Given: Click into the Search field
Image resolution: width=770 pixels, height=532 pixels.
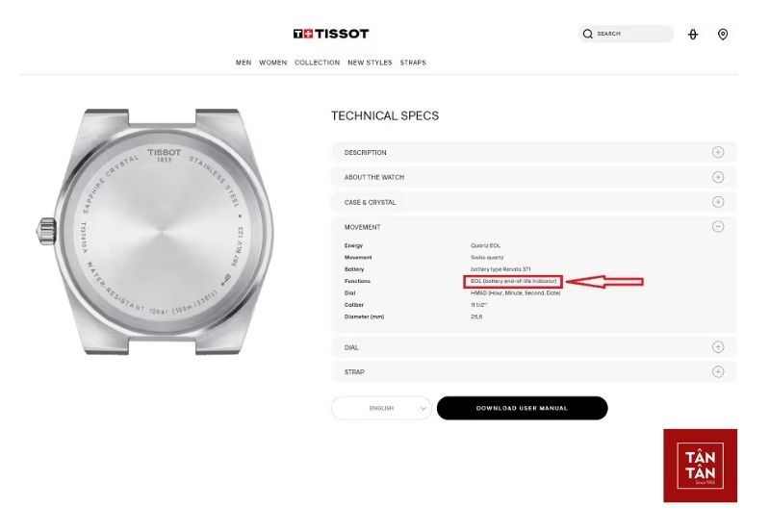Looking at the screenshot, I should click(630, 34).
